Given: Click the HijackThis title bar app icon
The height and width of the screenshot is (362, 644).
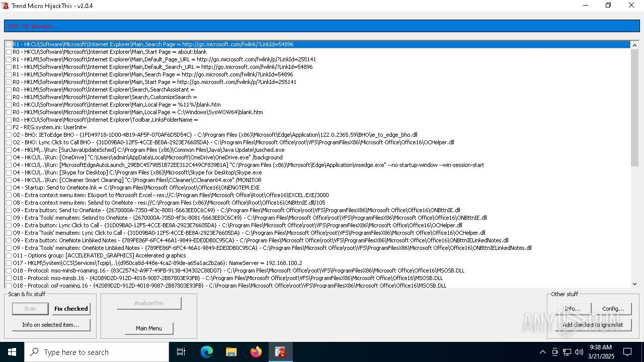Looking at the screenshot, I should pos(6,6).
